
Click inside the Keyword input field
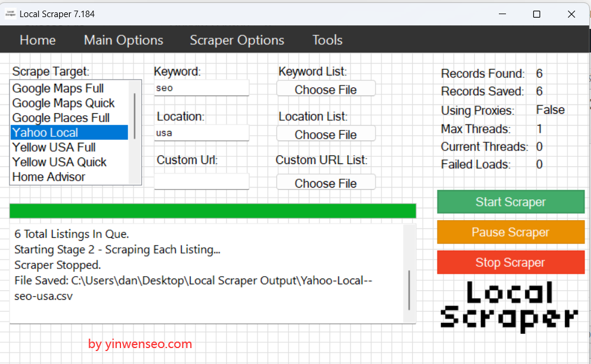(x=201, y=87)
